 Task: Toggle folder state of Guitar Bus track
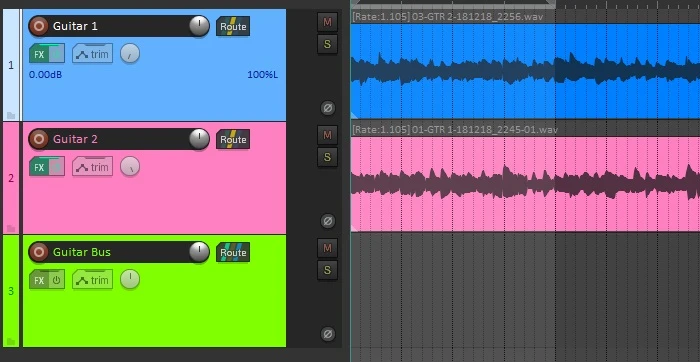[11, 341]
